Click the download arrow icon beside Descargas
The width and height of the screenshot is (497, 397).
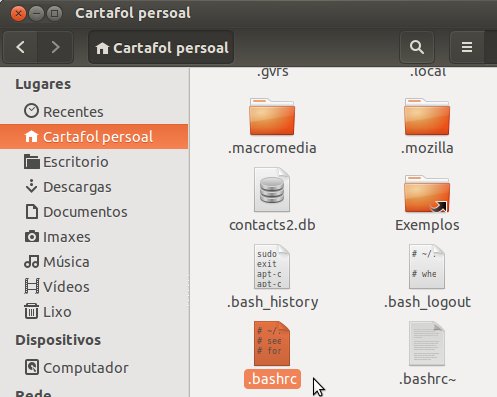click(31, 186)
